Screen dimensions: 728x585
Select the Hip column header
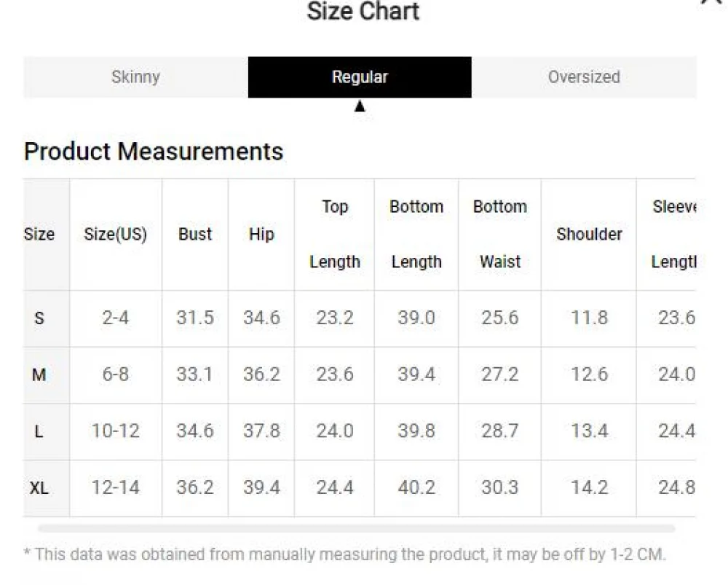(261, 235)
